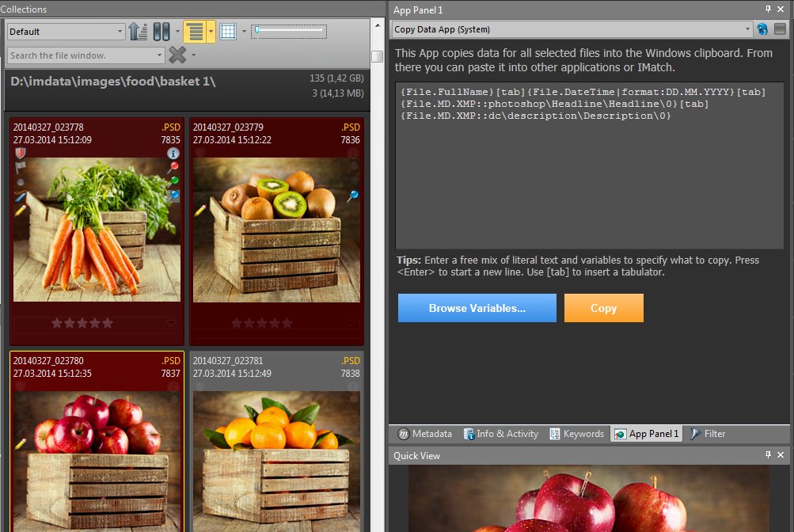Click the yellow pencil icon on 20140327_023779
794x532 pixels.
pyautogui.click(x=199, y=210)
